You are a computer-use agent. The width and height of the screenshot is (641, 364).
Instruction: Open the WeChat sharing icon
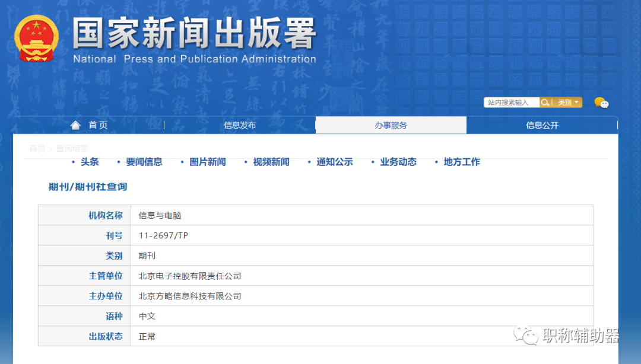click(x=603, y=103)
